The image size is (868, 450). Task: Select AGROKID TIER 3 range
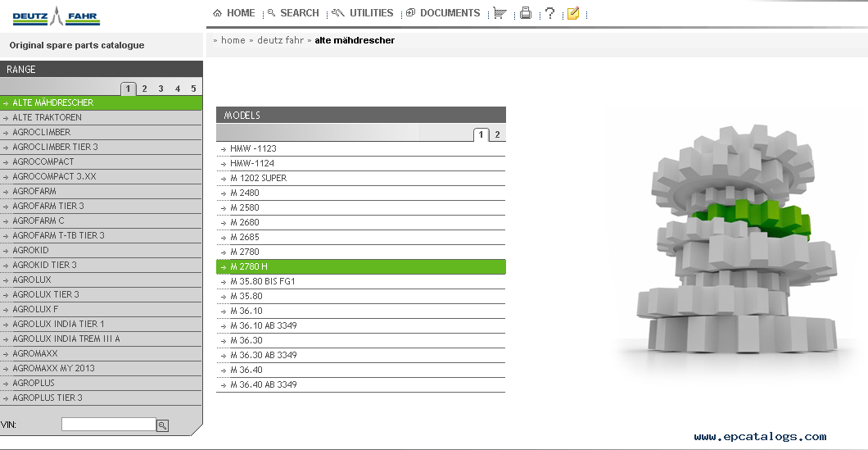click(x=102, y=265)
